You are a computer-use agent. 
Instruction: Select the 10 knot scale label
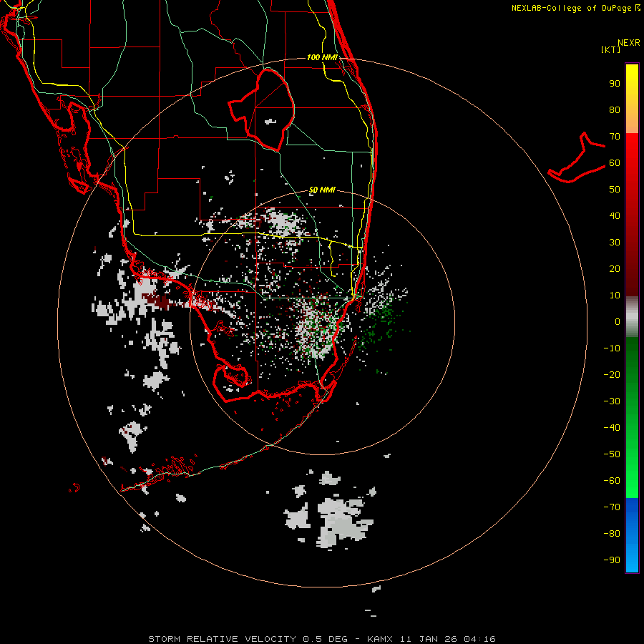tap(615, 296)
